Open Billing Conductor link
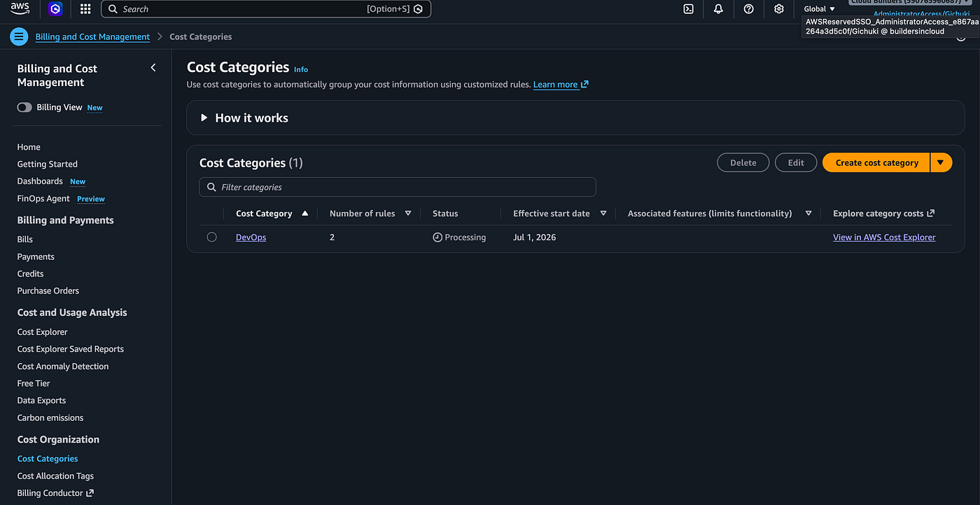 50,493
